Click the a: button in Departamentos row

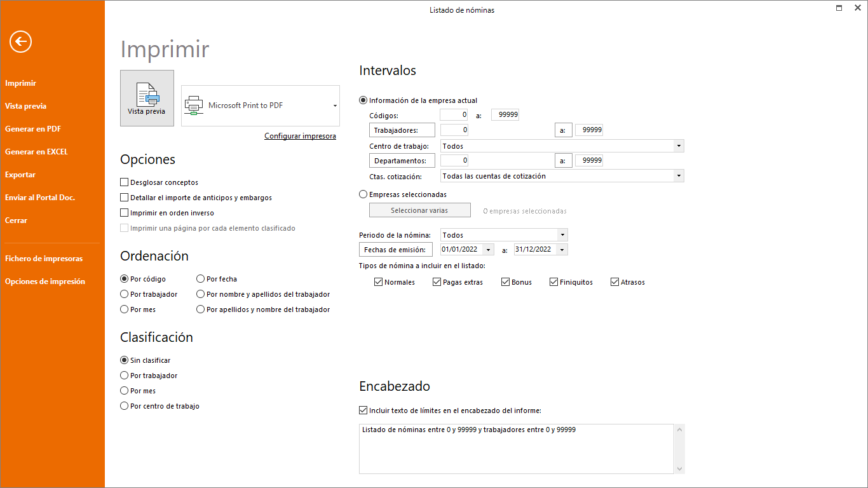pos(563,161)
